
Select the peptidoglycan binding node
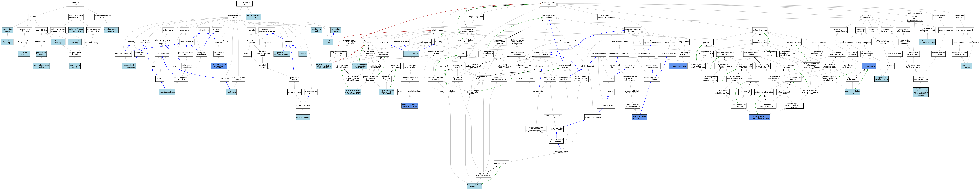pos(24,54)
